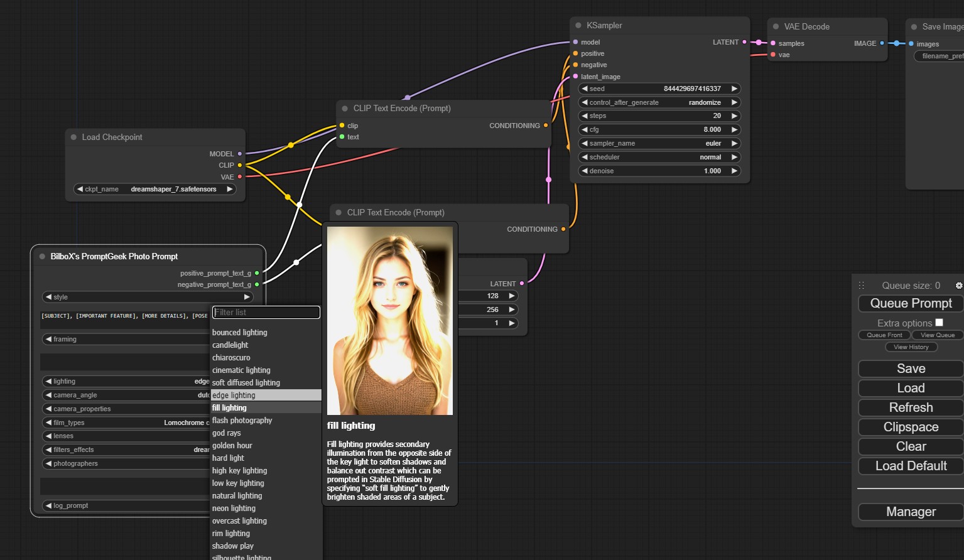Collapse the Save Image node dot
The image size is (964, 560).
click(914, 26)
